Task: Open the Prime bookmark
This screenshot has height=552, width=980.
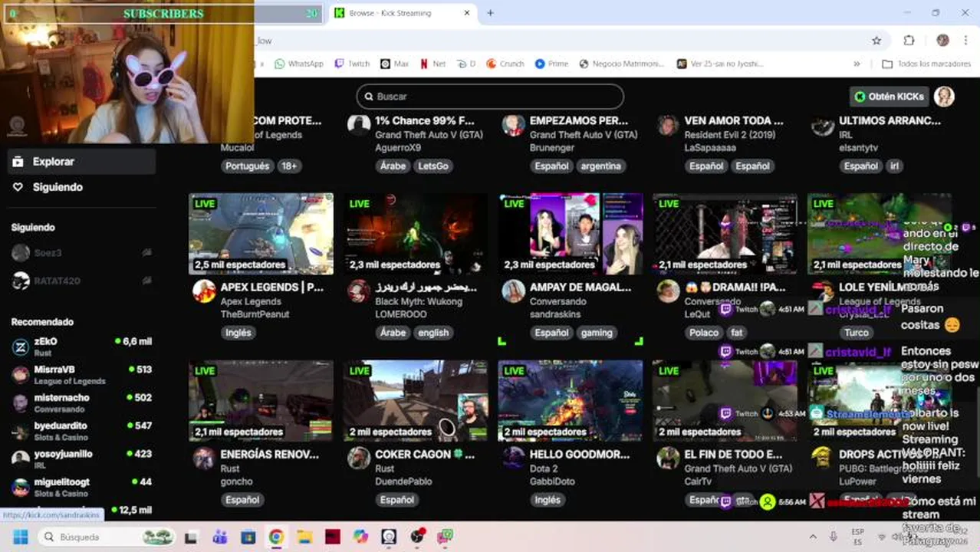Action: pos(552,64)
